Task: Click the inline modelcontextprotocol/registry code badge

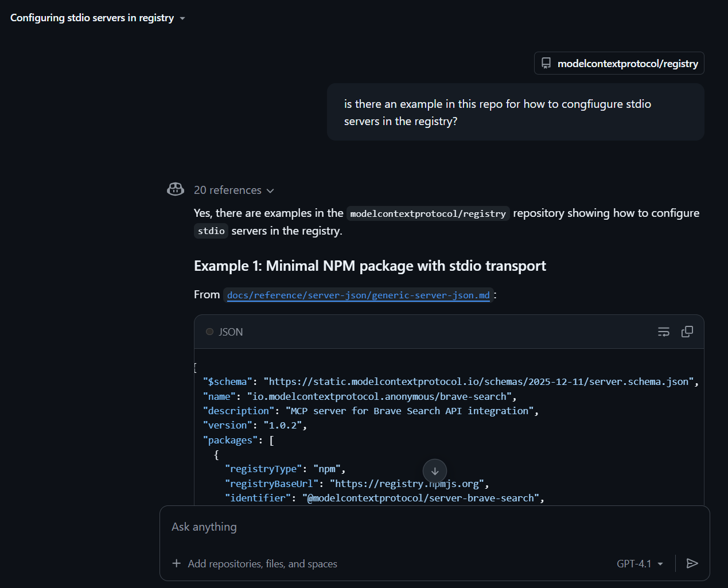Action: [x=428, y=213]
